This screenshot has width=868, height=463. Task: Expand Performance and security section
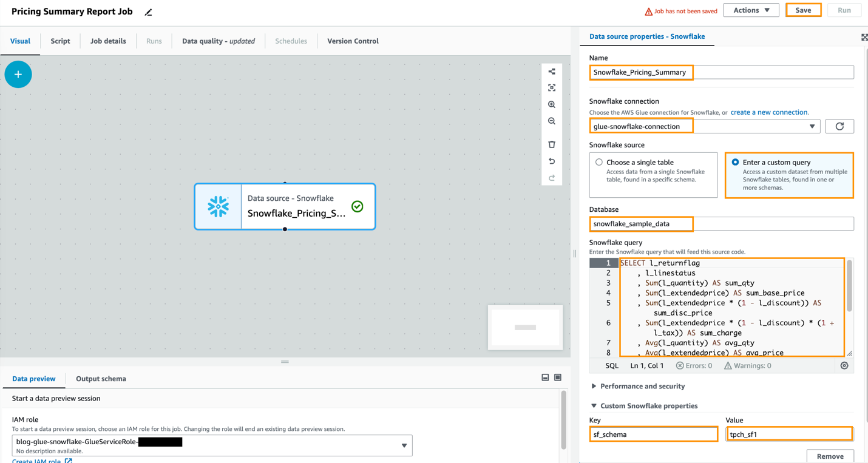click(638, 386)
